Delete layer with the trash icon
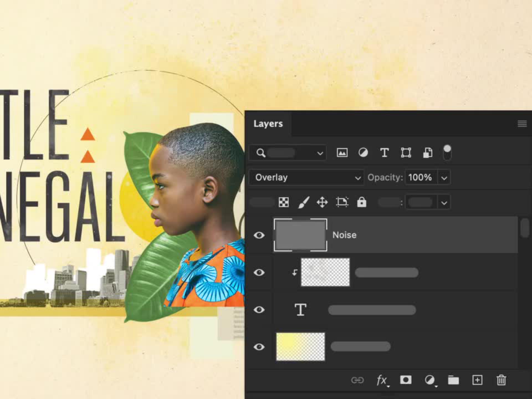This screenshot has width=532, height=399. [x=501, y=380]
